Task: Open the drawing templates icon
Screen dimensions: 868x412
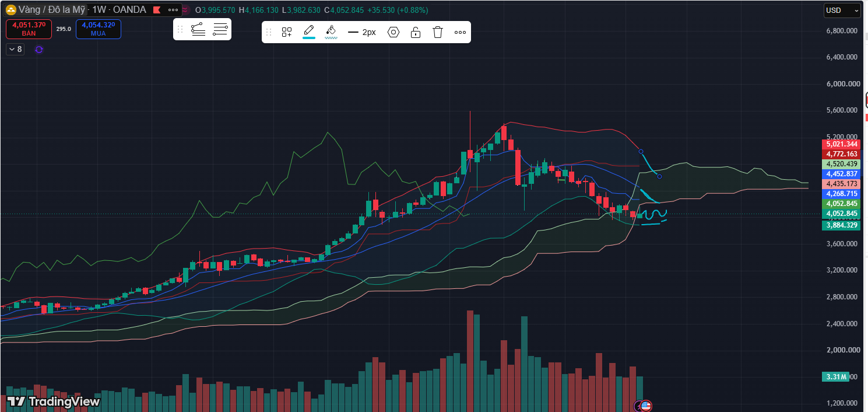Action: coord(286,32)
